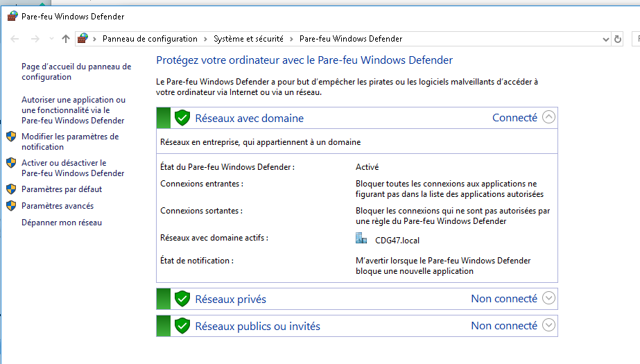Refresh the page with the refresh icon

(x=618, y=40)
